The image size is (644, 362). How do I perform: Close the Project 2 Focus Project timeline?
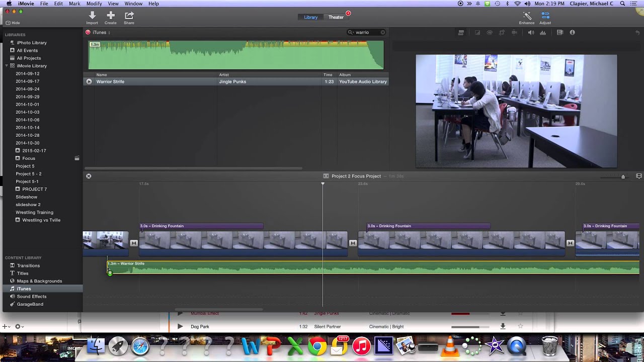[89, 176]
